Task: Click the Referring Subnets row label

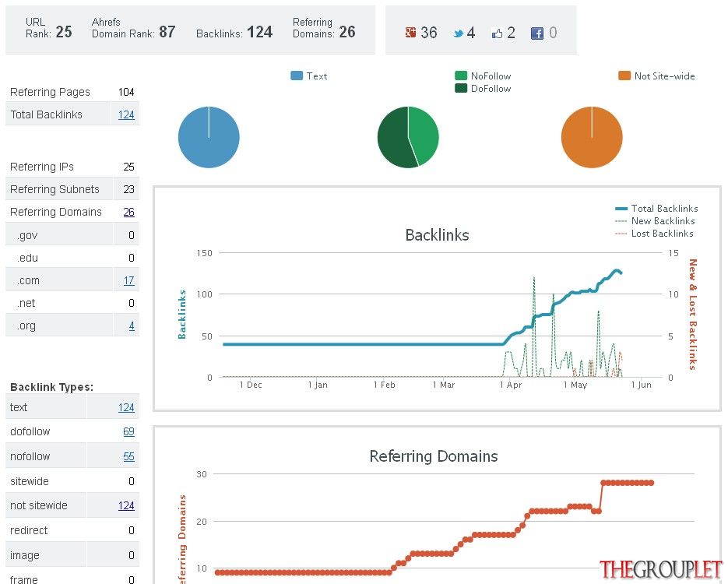Action: (x=55, y=189)
